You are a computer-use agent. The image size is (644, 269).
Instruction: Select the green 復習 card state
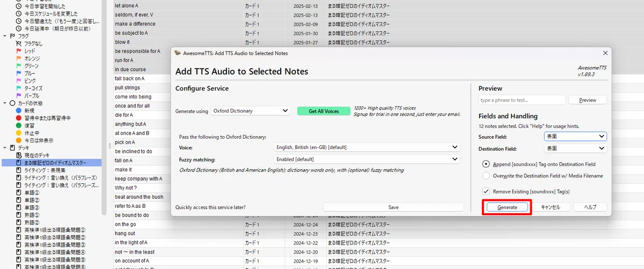(25, 125)
